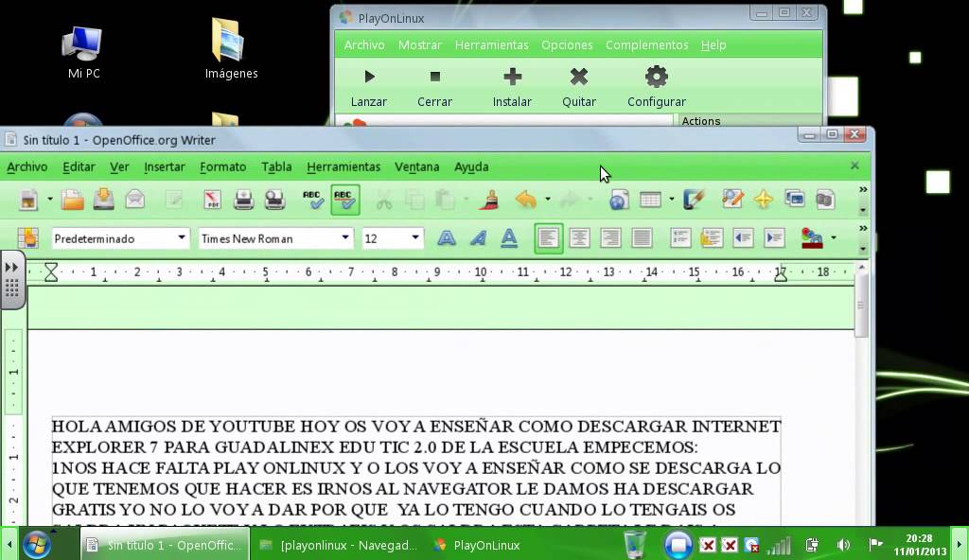The height and width of the screenshot is (560, 969).
Task: Open the Navigator star icon
Action: pyautogui.click(x=764, y=200)
